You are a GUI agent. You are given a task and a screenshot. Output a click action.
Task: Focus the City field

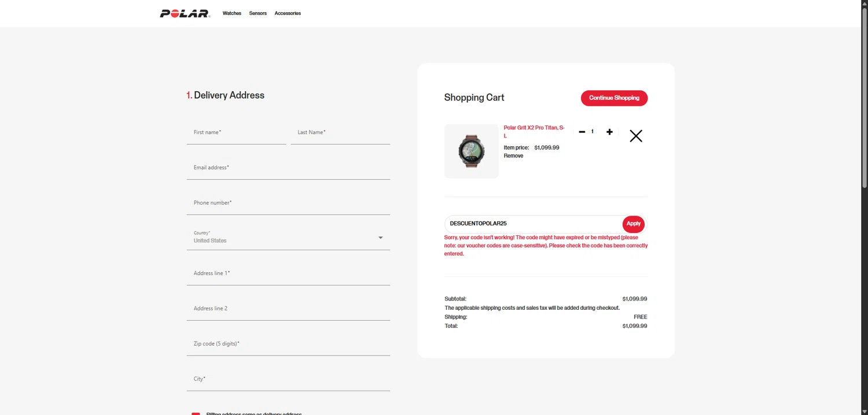click(288, 379)
